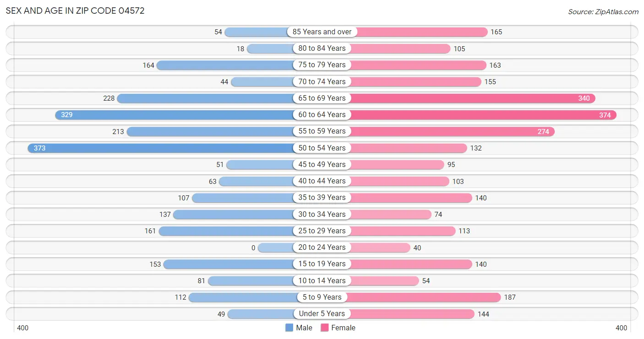Screen dimensions: 644x339
Task: Click the pink Female legend swatch
Action: coord(325,328)
